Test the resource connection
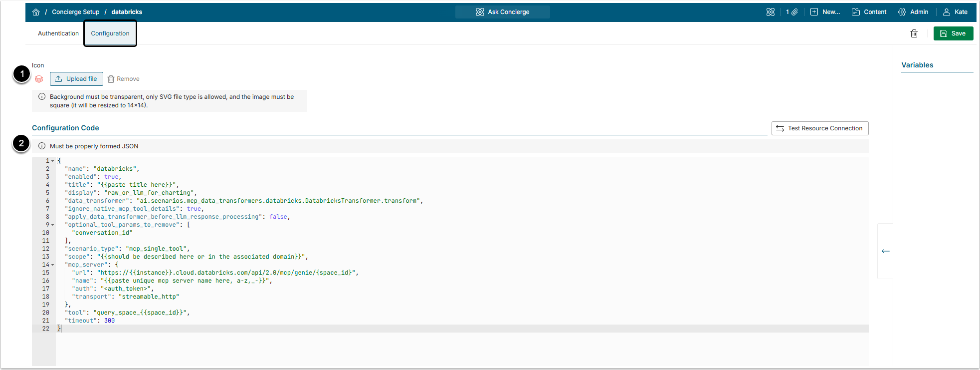 [820, 128]
